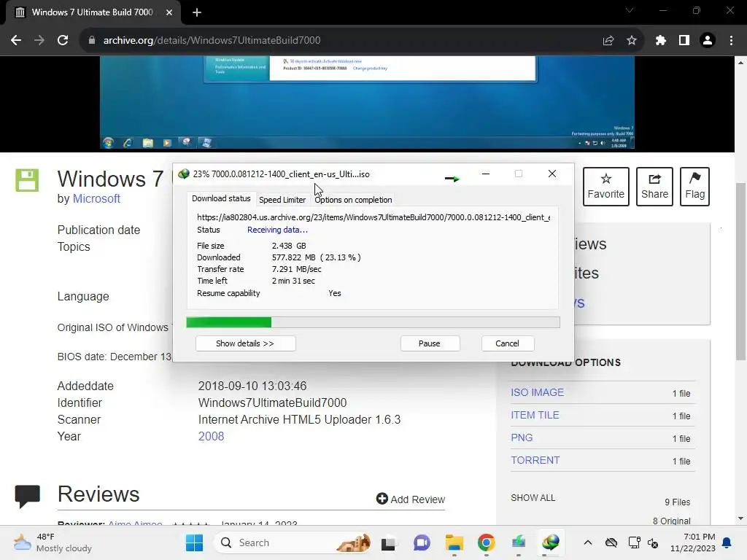Click the scrollbar down arrow
Image resolution: width=747 pixels, height=560 pixels.
(741, 518)
